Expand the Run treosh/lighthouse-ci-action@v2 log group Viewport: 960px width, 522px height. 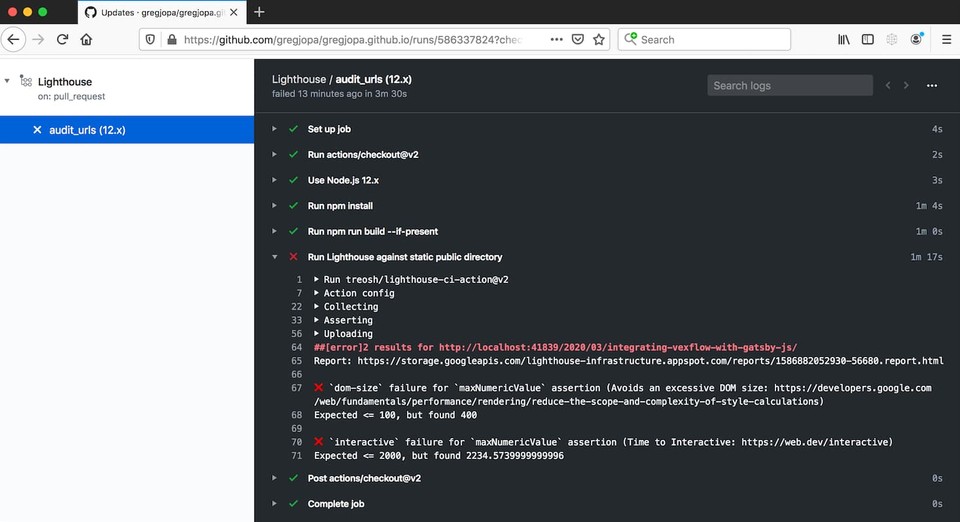tap(317, 279)
